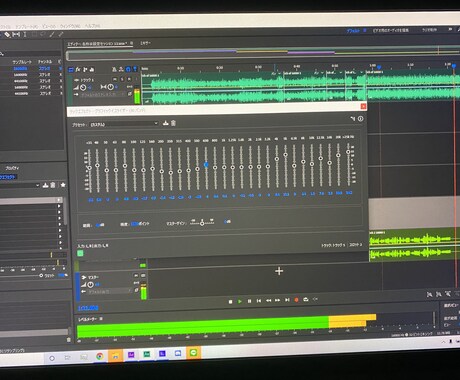Open the second Effects Rack slot arrow
The image size is (460, 380).
tap(59, 206)
